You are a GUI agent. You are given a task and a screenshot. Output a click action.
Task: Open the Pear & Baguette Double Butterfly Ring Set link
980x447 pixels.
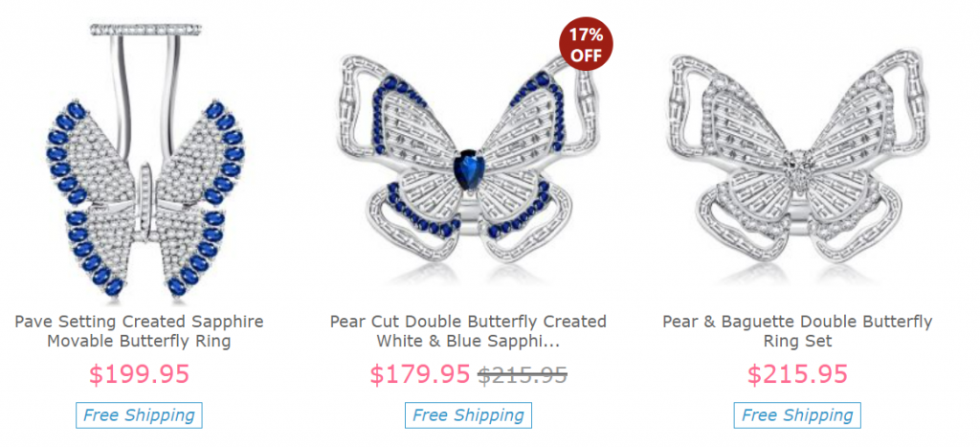coord(797,331)
